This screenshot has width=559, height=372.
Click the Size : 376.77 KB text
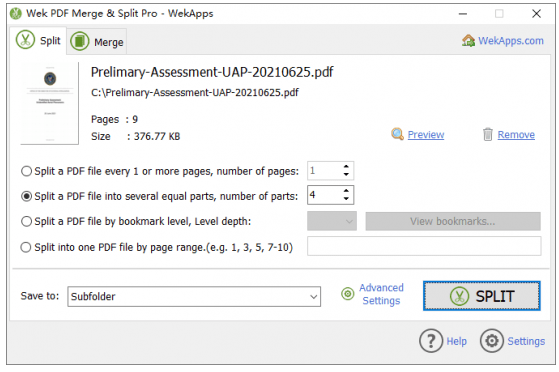(135, 136)
